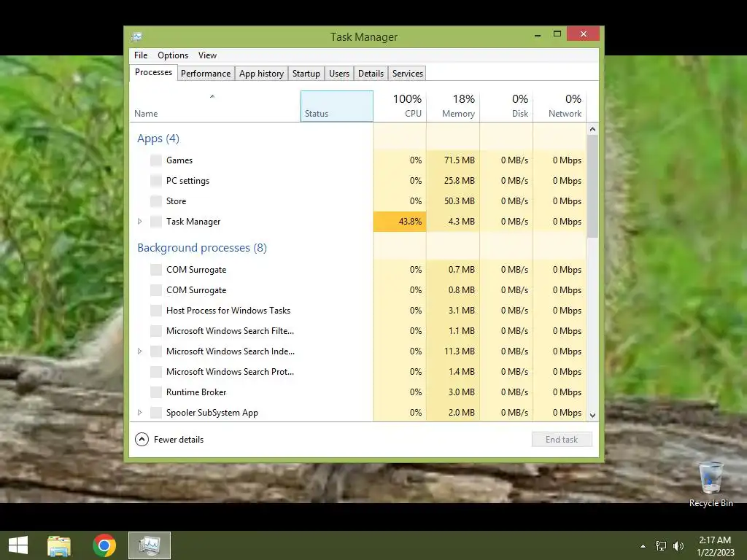Image resolution: width=747 pixels, height=560 pixels.
Task: Select the 43.8% CPU cell
Action: point(400,222)
